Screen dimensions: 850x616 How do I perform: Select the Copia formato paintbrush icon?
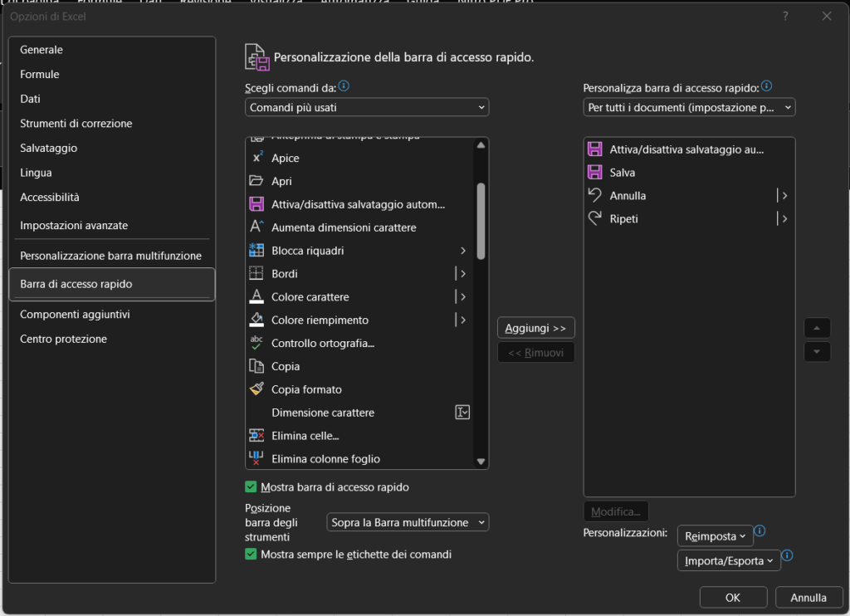click(x=256, y=389)
